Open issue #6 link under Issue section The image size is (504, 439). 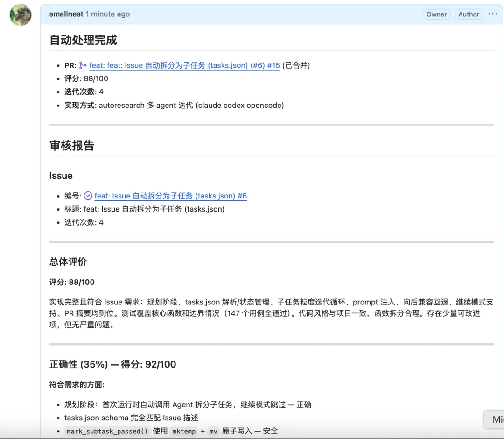click(171, 196)
